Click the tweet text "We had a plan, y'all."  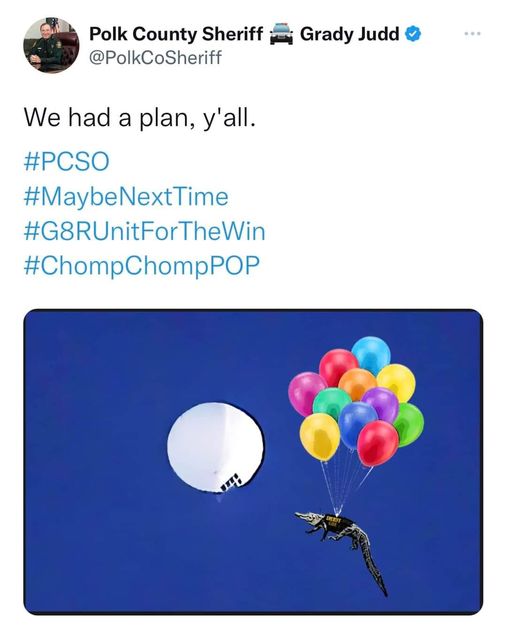140,118
